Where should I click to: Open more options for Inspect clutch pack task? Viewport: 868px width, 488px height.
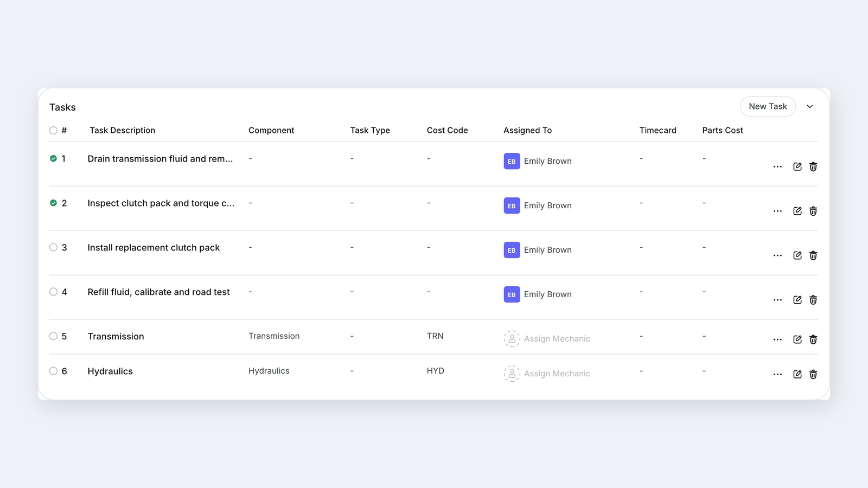pos(777,211)
